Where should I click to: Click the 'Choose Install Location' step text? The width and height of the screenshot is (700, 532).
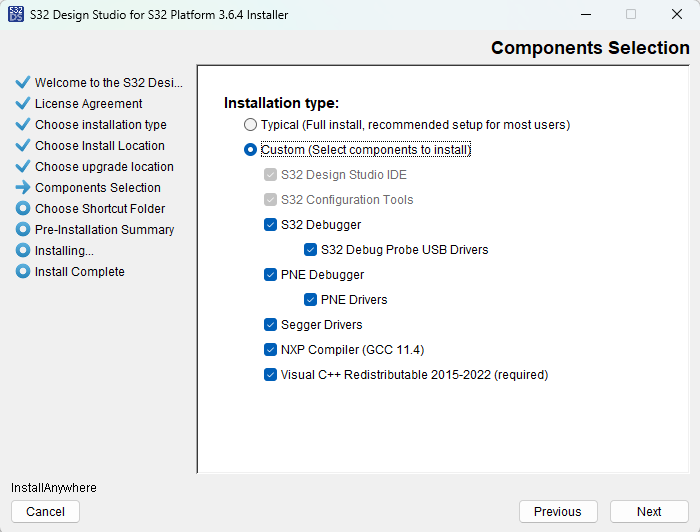click(x=100, y=145)
